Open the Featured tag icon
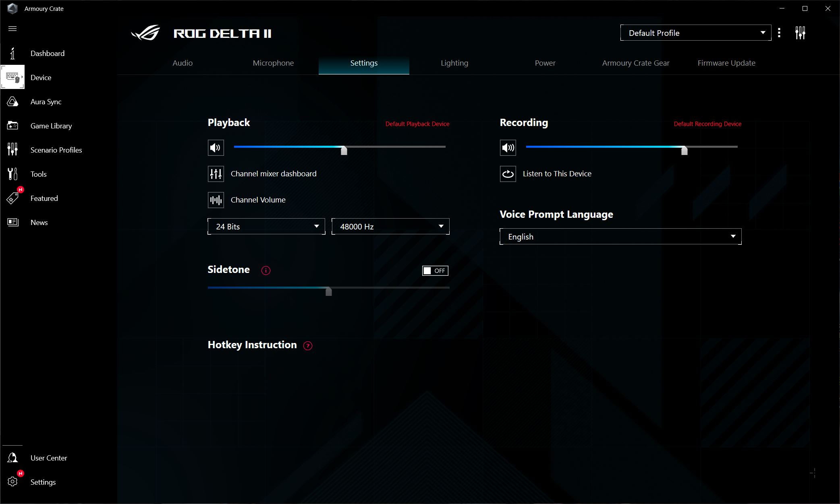This screenshot has width=840, height=504. click(x=12, y=198)
